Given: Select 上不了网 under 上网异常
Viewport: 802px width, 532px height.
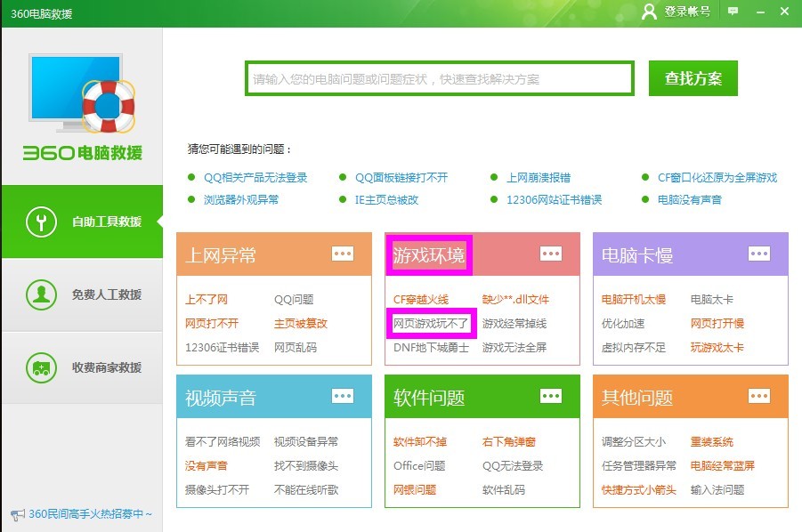Looking at the screenshot, I should click(207, 300).
